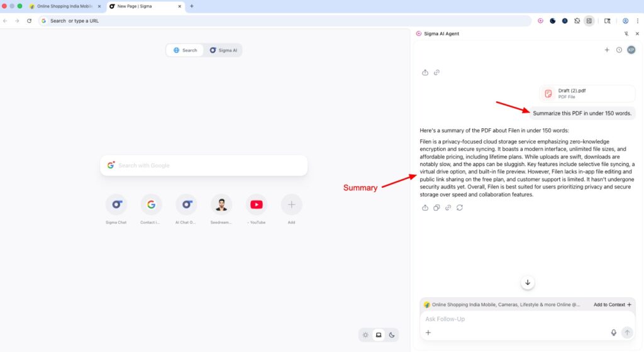
Task: Copy the summary response text
Action: (x=436, y=207)
